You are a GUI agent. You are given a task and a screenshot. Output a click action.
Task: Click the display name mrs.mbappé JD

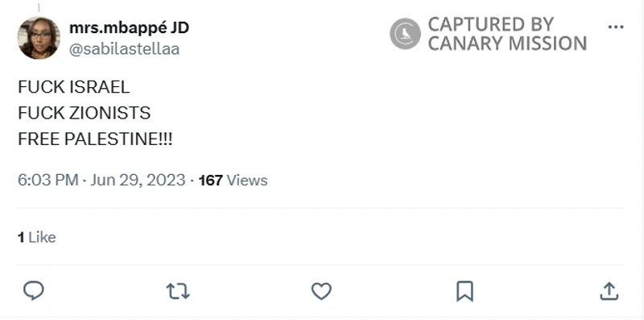(x=129, y=27)
